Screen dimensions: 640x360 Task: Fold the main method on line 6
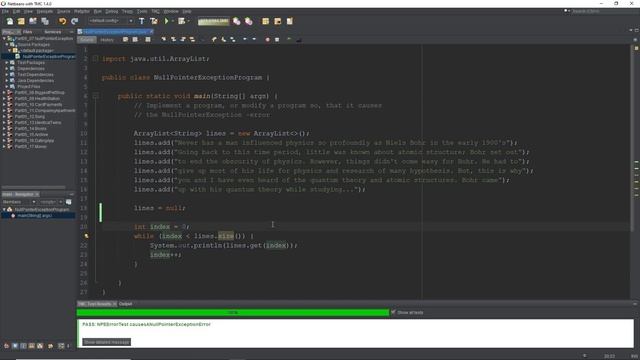click(x=96, y=96)
